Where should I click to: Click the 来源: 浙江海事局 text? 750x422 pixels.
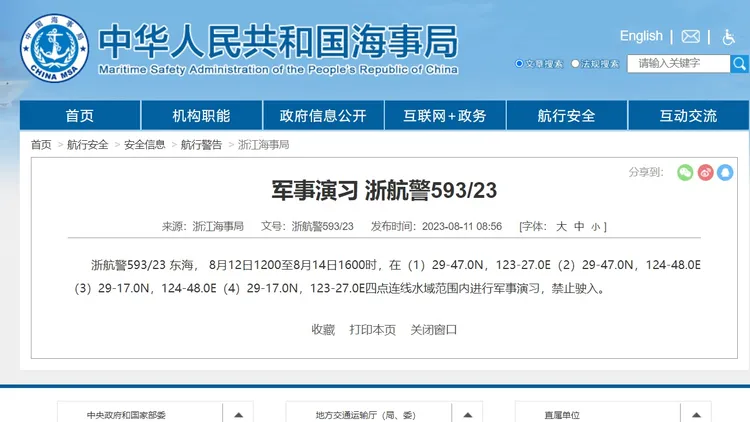click(202, 226)
